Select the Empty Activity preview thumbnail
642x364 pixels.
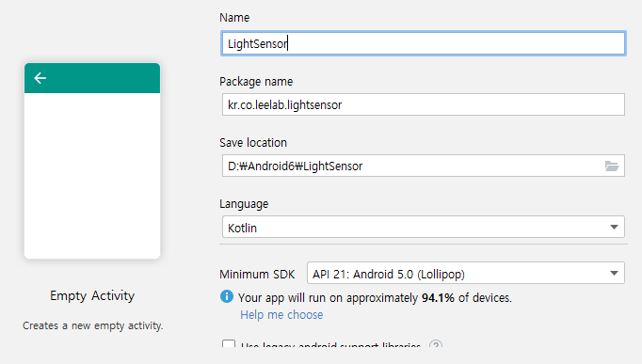tap(92, 160)
